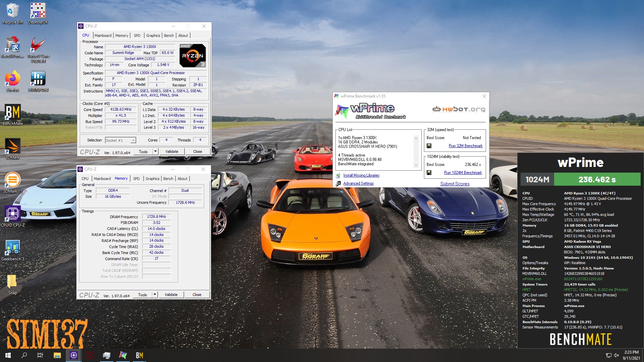
Task: Switch to Mainboard tab in top CPU-Z
Action: click(x=103, y=36)
